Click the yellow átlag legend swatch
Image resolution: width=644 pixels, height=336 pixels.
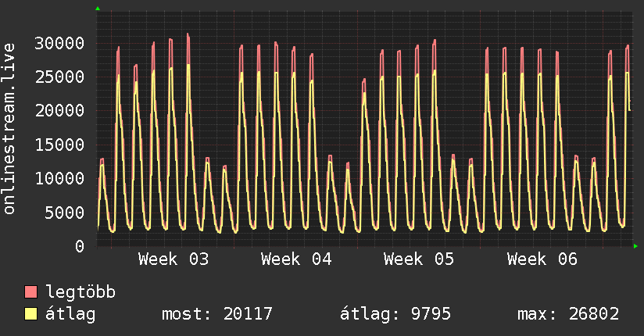tap(30, 313)
